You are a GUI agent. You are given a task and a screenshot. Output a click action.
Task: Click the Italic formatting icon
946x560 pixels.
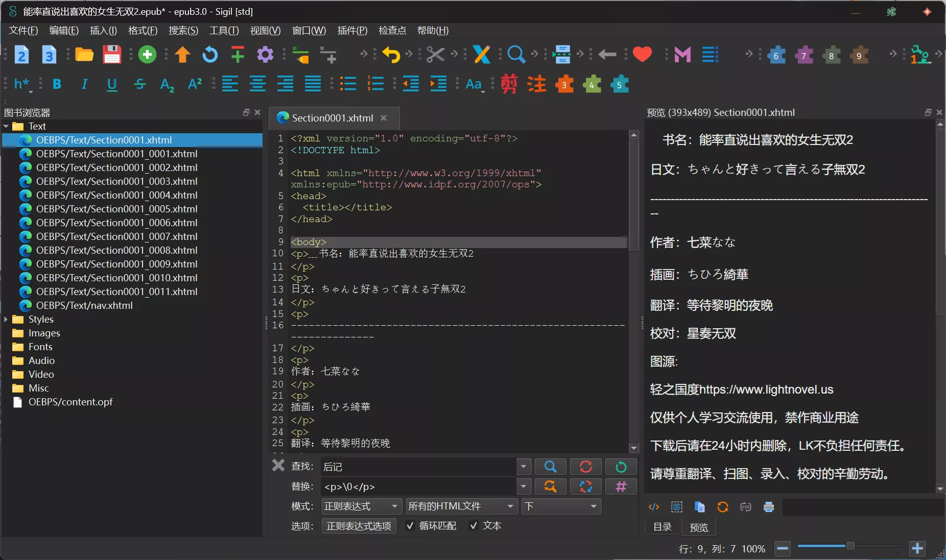coord(84,84)
